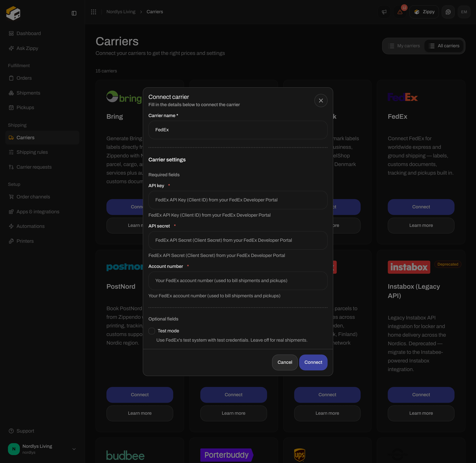Click the Test mode label
Screen dimensions: 476x463
click(168, 331)
